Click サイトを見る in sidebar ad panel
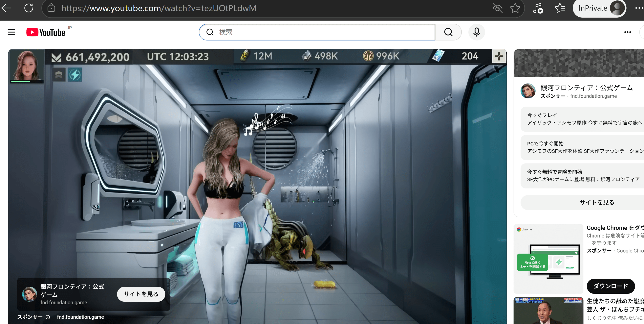The width and height of the screenshot is (644, 324). tap(583, 202)
